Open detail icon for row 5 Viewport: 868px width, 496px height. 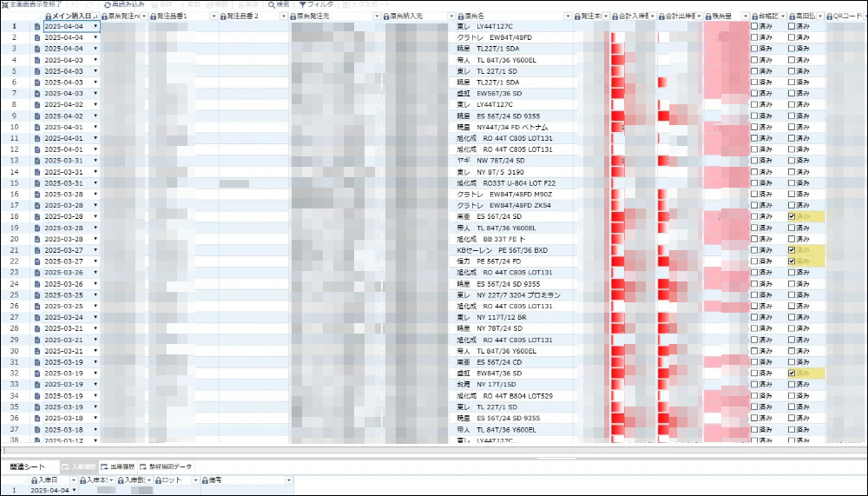(37, 71)
